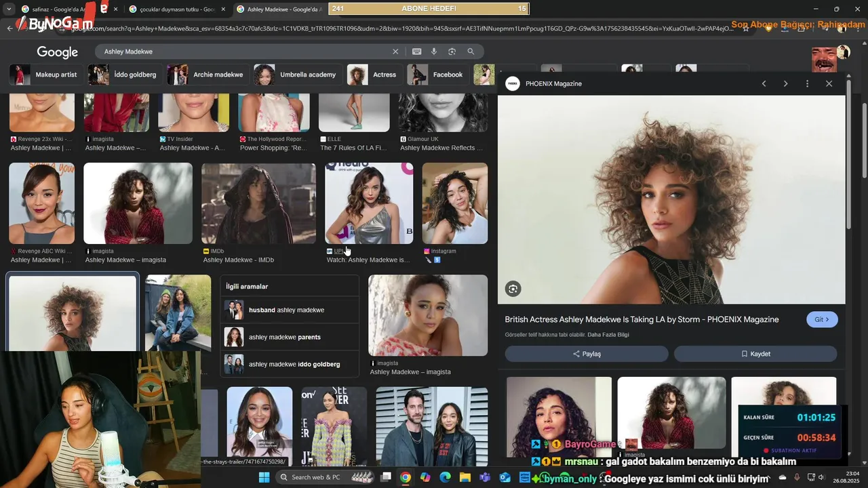This screenshot has width=868, height=488.
Task: Open British Actress Ashley Madekwe title link
Action: coord(642,319)
